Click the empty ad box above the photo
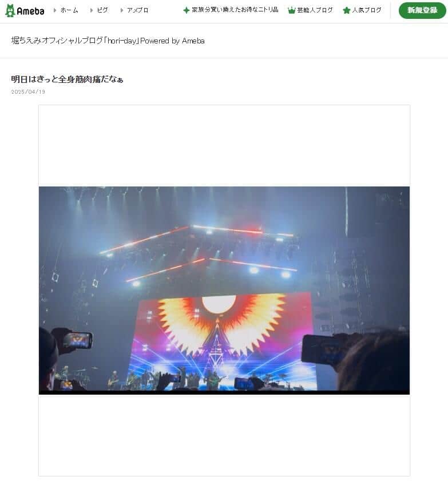 coord(224,145)
